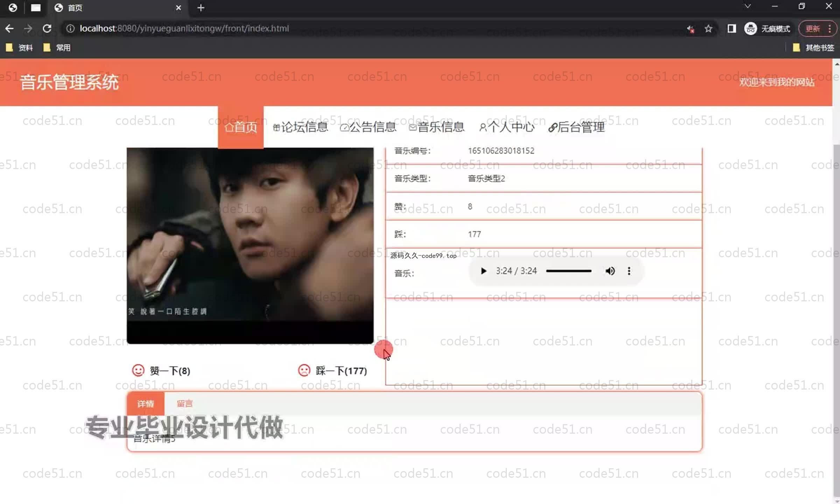Switch to the 详情 tab
The height and width of the screenshot is (504, 840).
[146, 404]
